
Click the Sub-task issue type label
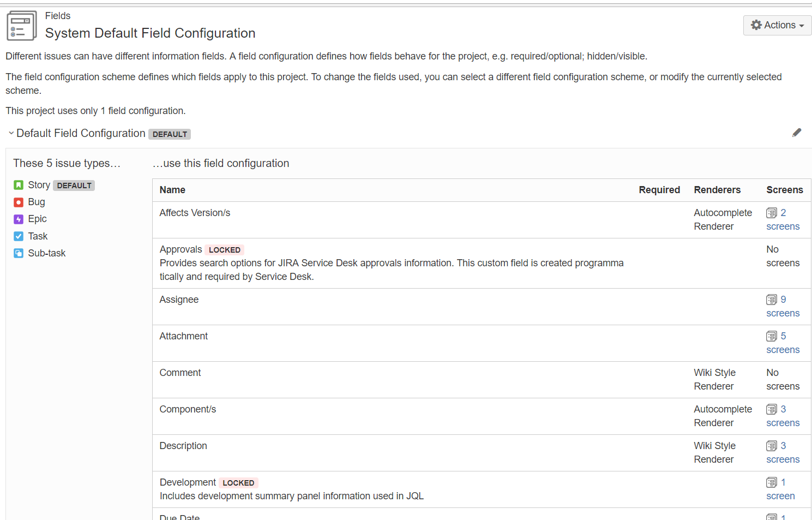tap(47, 253)
